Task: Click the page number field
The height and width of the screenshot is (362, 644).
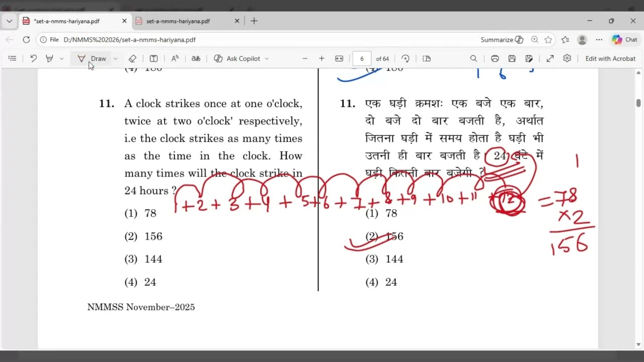Action: pos(362,59)
